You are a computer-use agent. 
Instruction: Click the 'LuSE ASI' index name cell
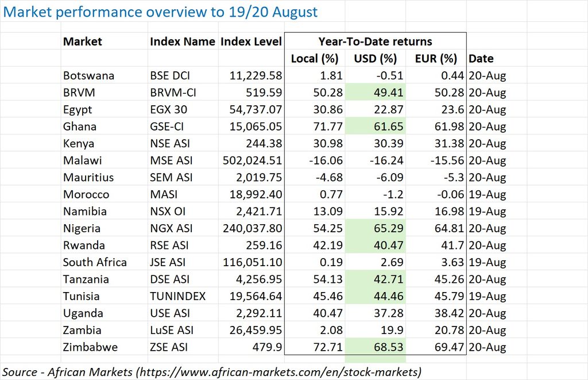click(x=183, y=330)
